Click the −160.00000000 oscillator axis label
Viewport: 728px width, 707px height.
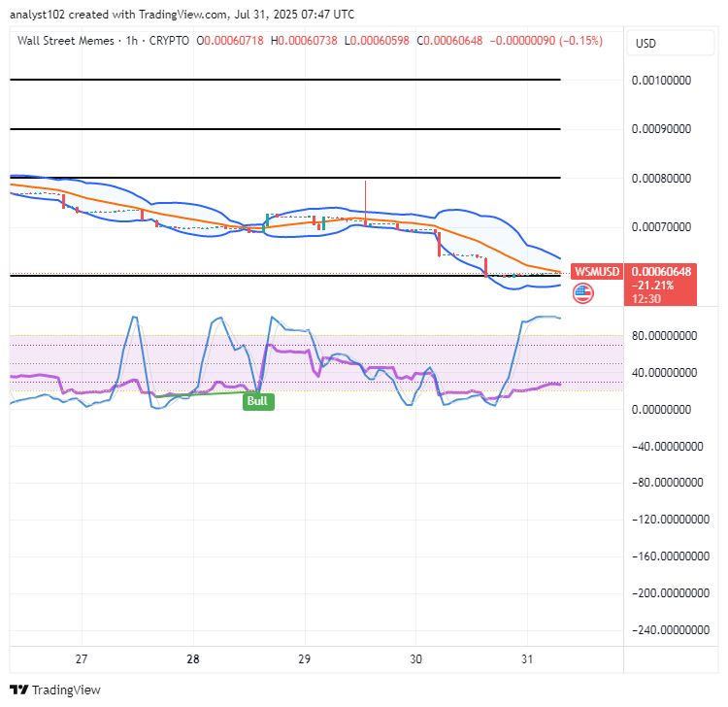tap(671, 556)
